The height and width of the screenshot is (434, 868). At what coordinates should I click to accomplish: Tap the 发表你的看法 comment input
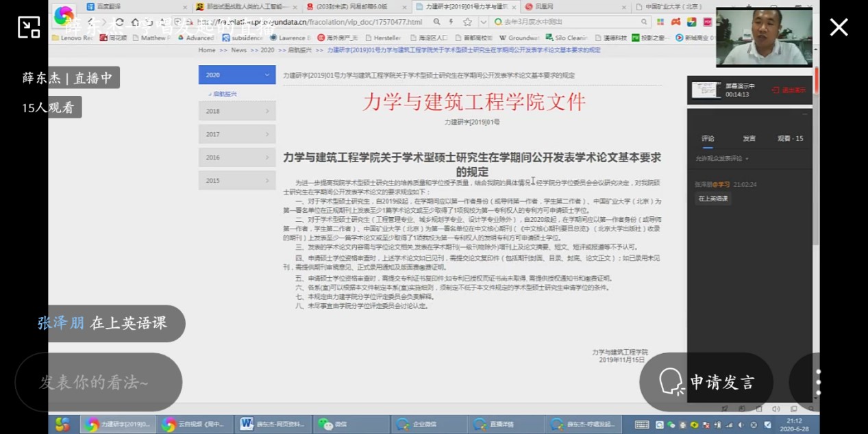[x=99, y=382]
